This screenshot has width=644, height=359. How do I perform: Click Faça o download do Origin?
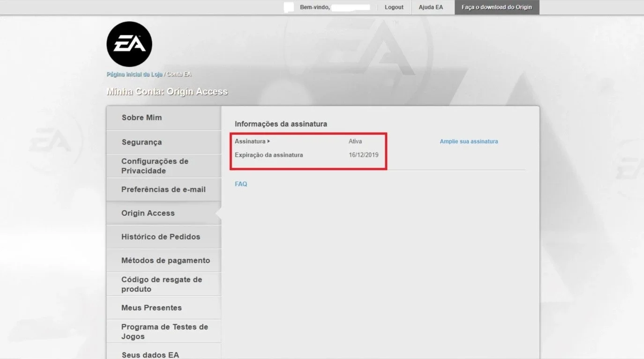(497, 7)
